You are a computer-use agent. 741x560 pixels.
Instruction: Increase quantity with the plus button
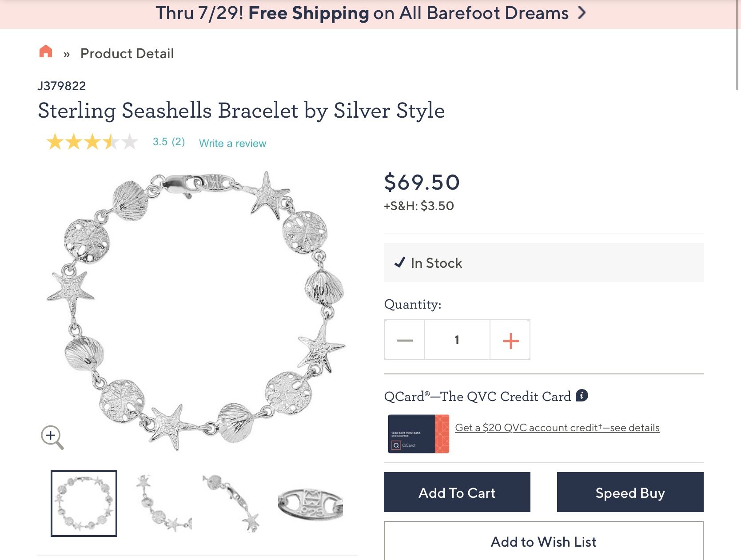pos(510,340)
